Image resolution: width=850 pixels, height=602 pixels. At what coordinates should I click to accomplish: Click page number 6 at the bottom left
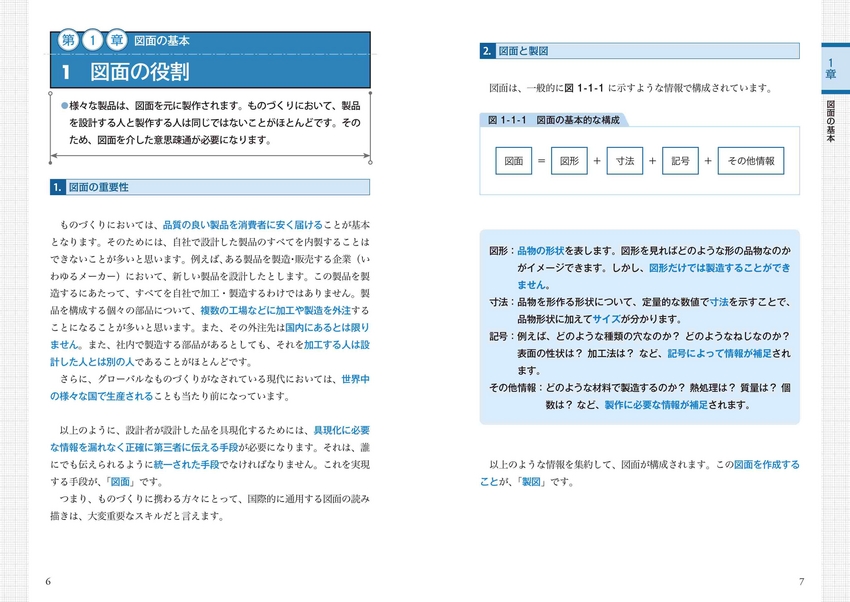click(x=48, y=581)
